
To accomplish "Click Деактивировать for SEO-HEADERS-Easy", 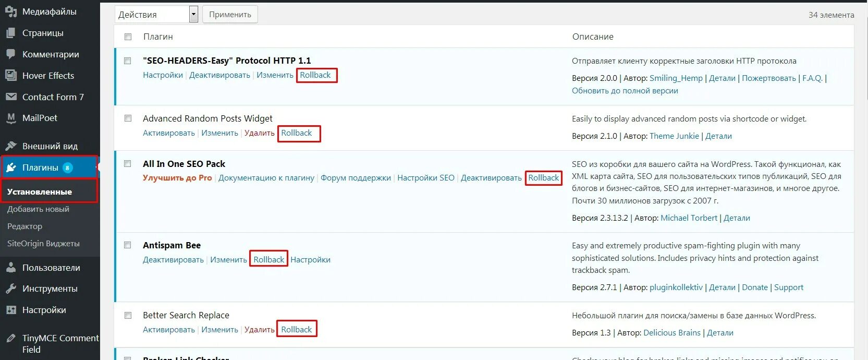I will pyautogui.click(x=219, y=75).
